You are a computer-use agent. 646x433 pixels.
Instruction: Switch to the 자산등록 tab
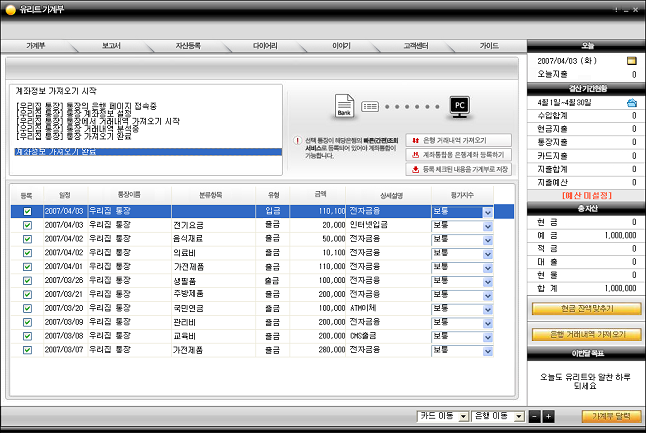(188, 46)
